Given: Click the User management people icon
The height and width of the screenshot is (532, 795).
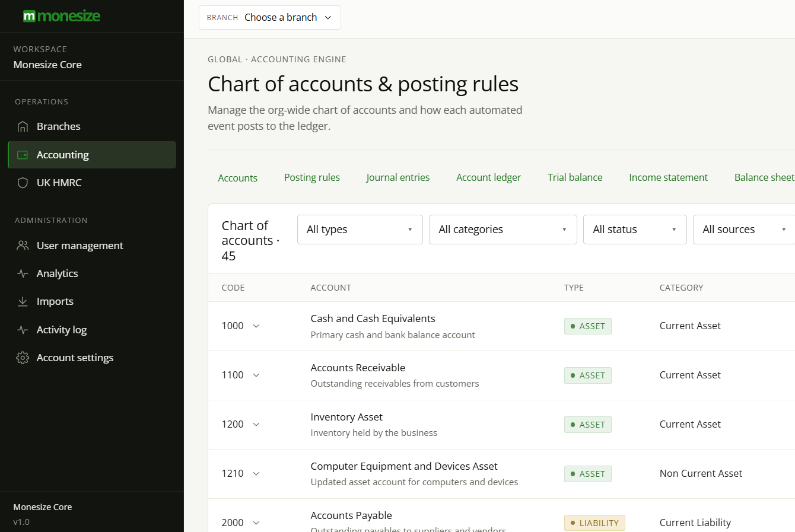Looking at the screenshot, I should (23, 246).
